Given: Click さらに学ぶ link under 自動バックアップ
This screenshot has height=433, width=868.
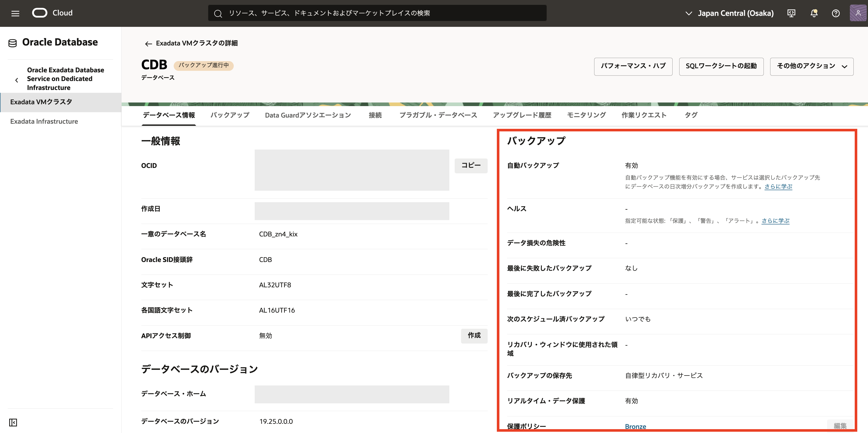Looking at the screenshot, I should tap(778, 187).
